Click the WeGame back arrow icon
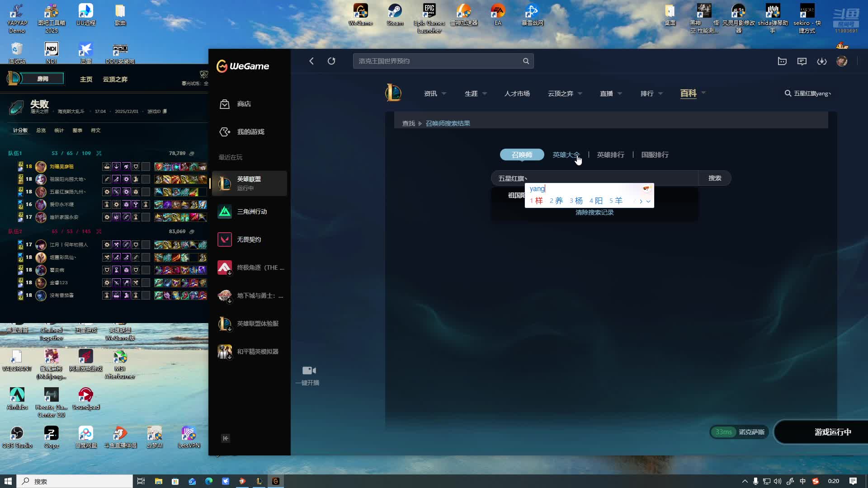Screen dimensions: 868x488 (311, 61)
